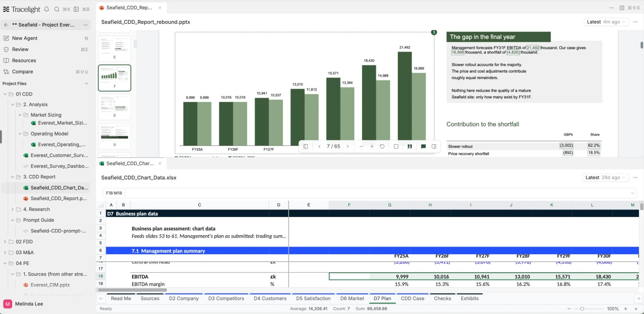Toggle the right side panel in slide toolbar
This screenshot has width=644, height=314.
(434, 146)
